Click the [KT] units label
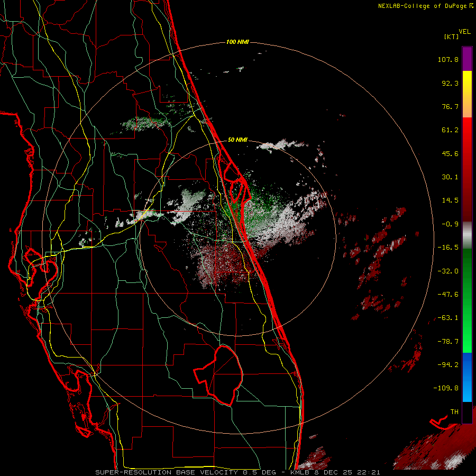This screenshot has height=476, width=476. coord(451,36)
